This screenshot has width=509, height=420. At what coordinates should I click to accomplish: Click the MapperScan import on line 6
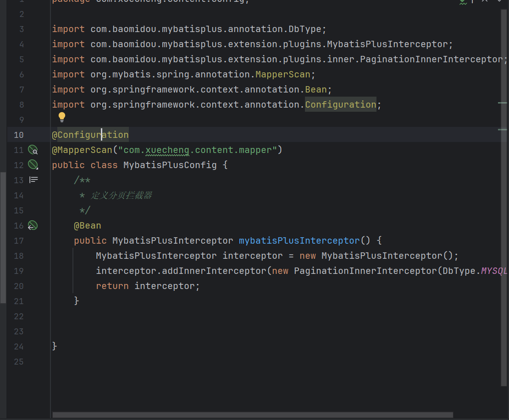[x=283, y=74]
